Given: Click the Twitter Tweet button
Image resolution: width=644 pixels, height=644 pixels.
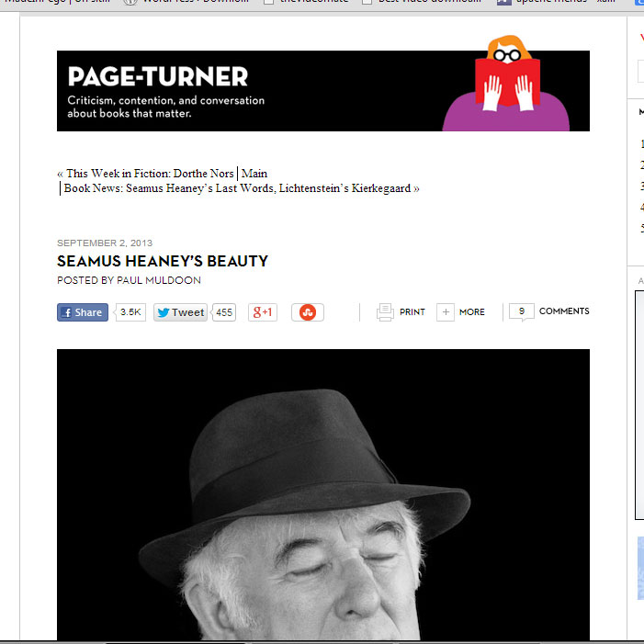Looking at the screenshot, I should point(180,312).
